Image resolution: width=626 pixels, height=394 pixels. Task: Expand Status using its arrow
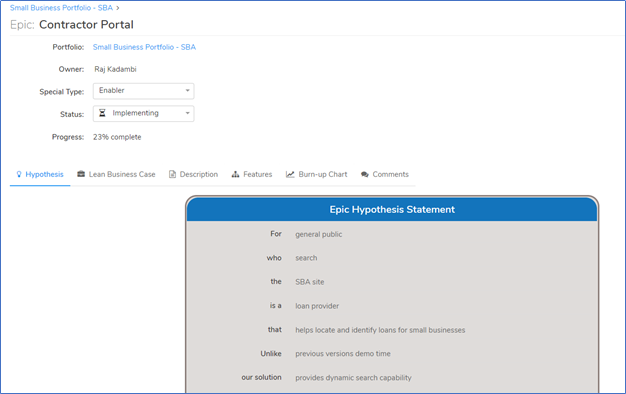click(187, 113)
